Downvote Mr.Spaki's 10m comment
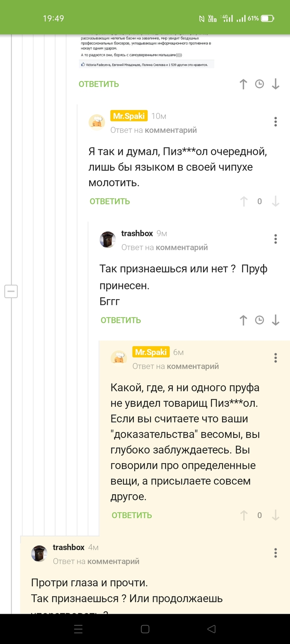 tap(275, 202)
